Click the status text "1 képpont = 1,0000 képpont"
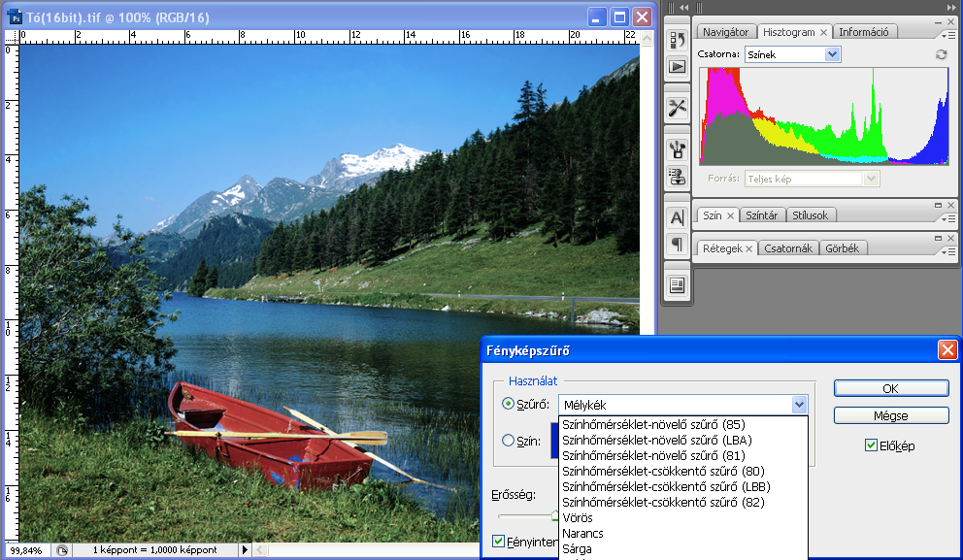The image size is (963, 560). coord(154,550)
